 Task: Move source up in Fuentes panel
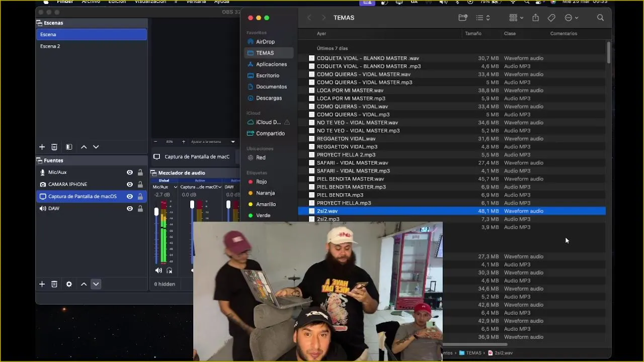click(x=84, y=284)
